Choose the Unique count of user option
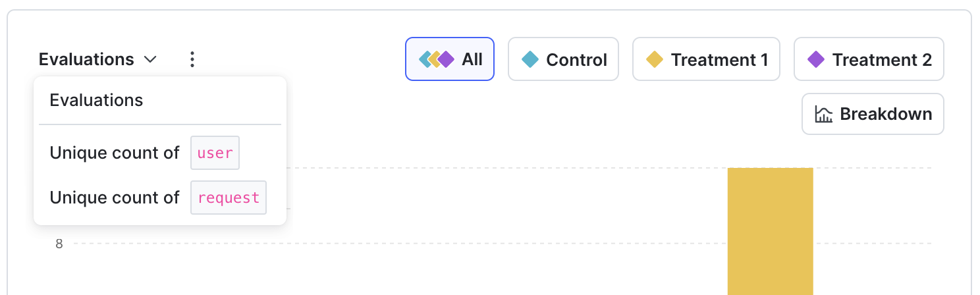This screenshot has height=295, width=980. coord(115,153)
